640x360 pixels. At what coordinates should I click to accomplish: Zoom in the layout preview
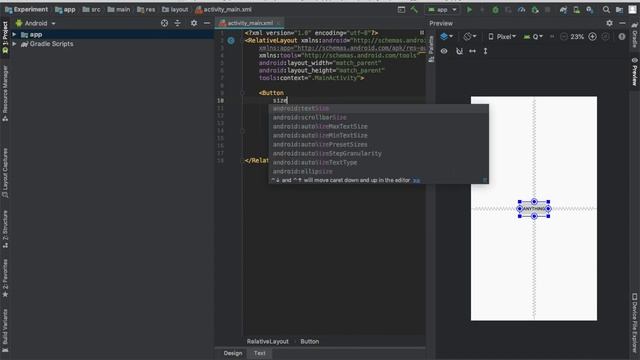(x=593, y=37)
